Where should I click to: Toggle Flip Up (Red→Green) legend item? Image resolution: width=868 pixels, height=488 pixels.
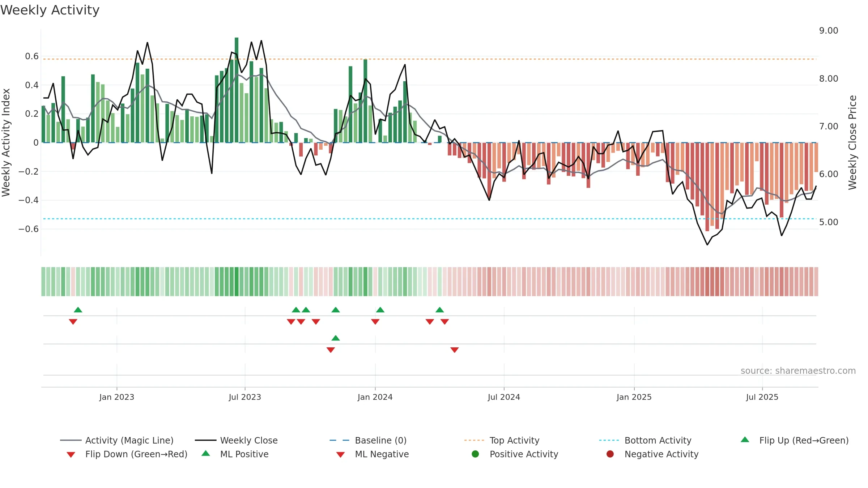(x=795, y=440)
